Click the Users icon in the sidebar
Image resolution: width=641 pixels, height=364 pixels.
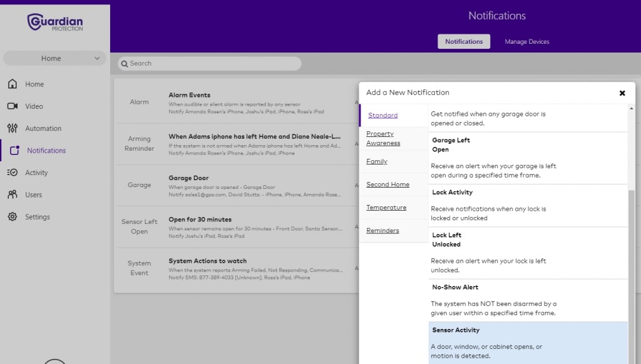coord(13,195)
